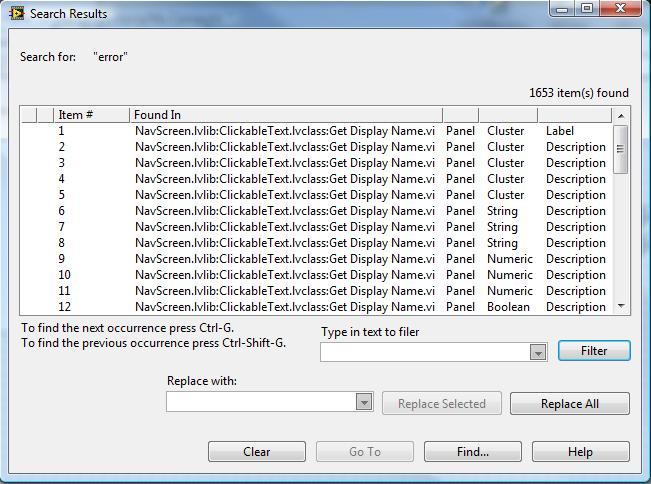Select result row item 8

coord(316,243)
